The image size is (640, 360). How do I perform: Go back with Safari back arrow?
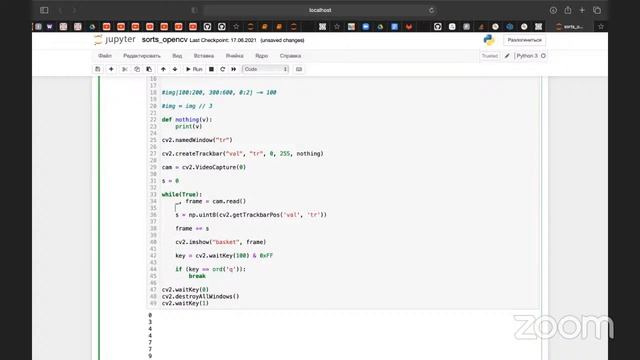click(60, 10)
